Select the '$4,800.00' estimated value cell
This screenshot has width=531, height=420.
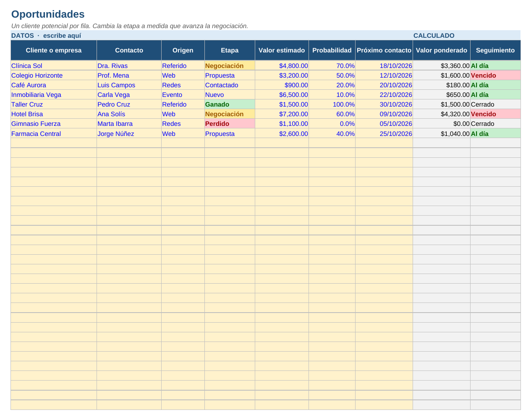pyautogui.click(x=282, y=65)
